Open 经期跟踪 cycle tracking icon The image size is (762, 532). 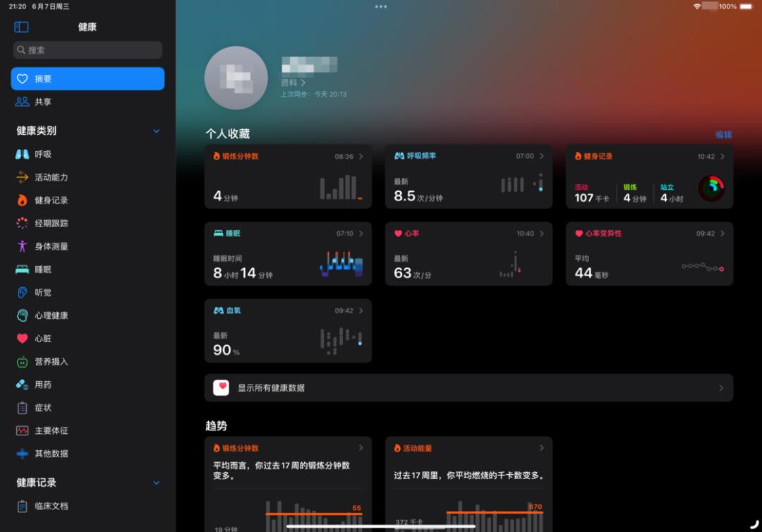(x=23, y=223)
